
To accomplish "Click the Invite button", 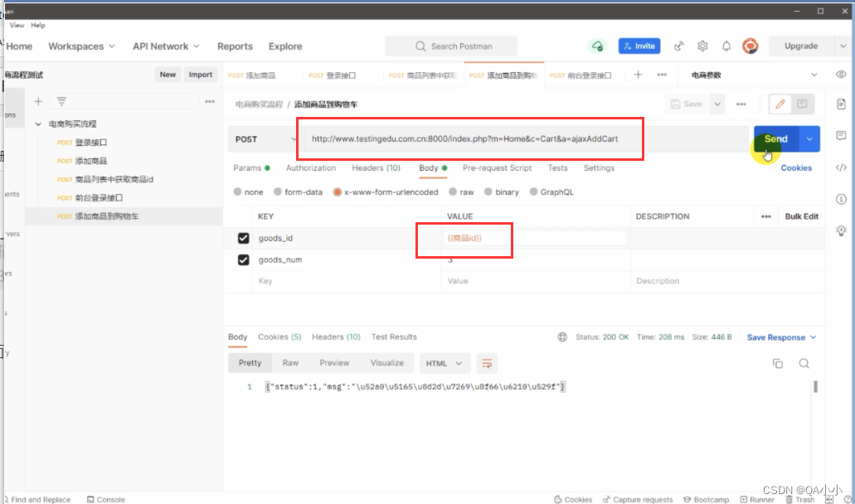I will pyautogui.click(x=639, y=46).
